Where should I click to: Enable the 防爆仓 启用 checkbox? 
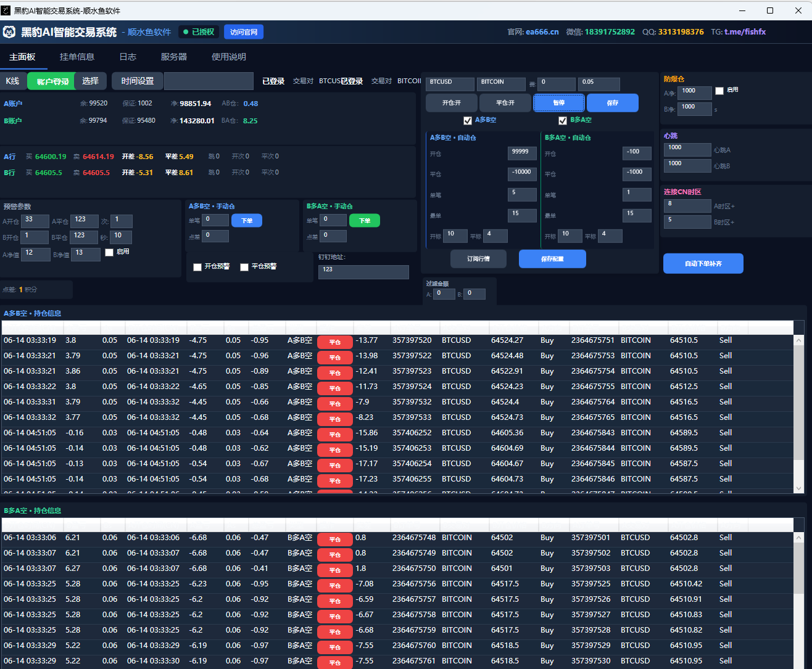(719, 91)
